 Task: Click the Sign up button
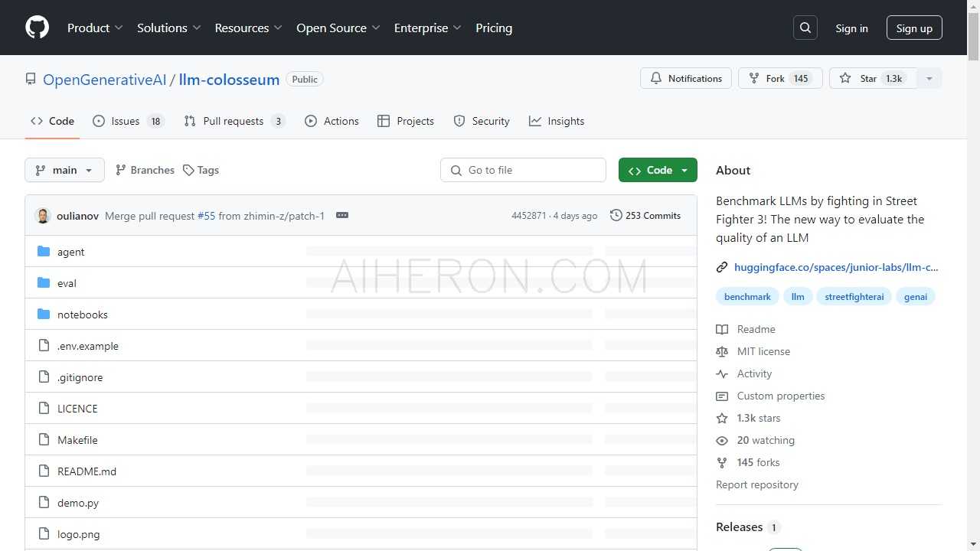point(914,28)
